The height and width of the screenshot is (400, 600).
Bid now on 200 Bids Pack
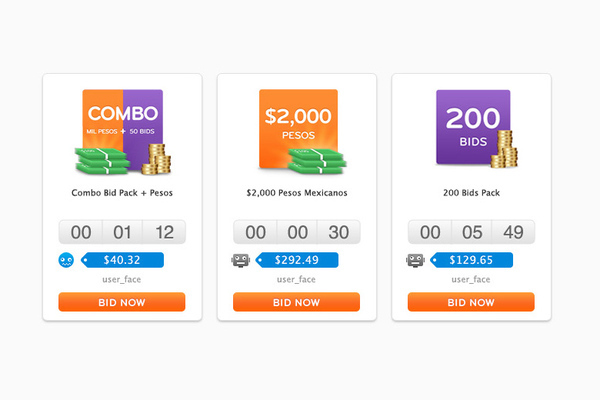[471, 302]
